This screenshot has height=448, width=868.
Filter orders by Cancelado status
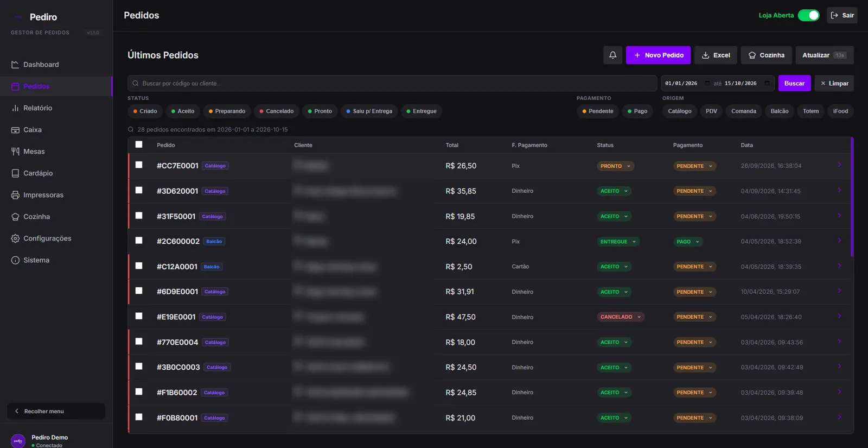(276, 111)
